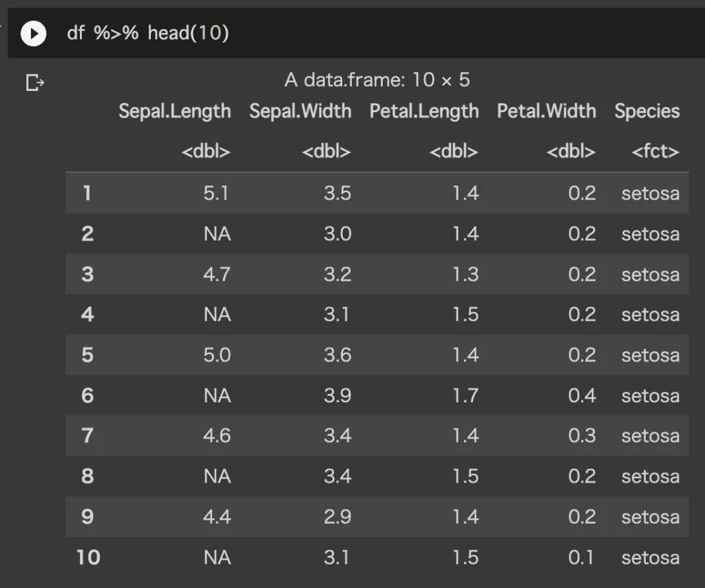Image resolution: width=705 pixels, height=588 pixels.
Task: Click the NA value in row 2
Action: (217, 233)
